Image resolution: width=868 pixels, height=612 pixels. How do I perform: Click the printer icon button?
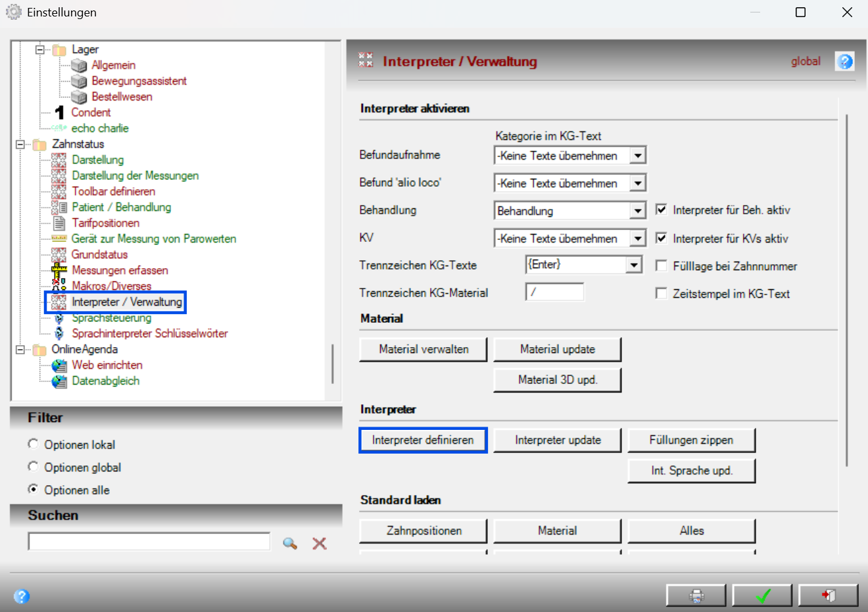tap(696, 596)
